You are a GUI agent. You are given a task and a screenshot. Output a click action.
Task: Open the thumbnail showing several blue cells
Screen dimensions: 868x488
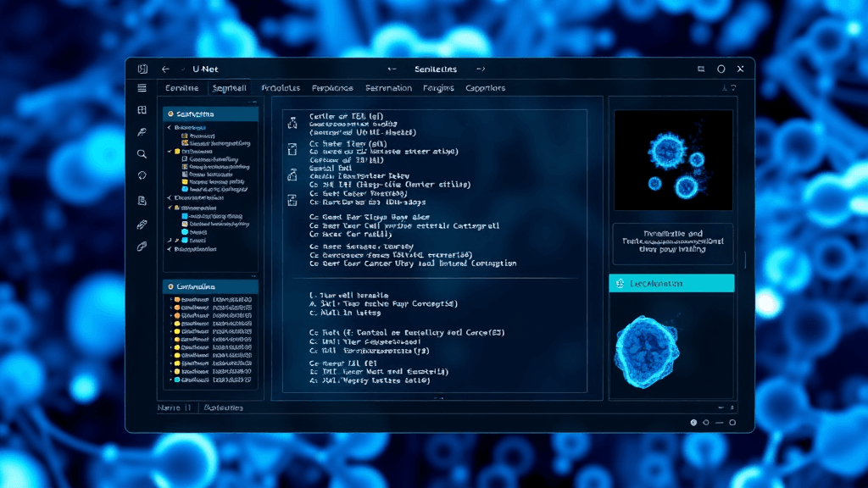(x=673, y=160)
